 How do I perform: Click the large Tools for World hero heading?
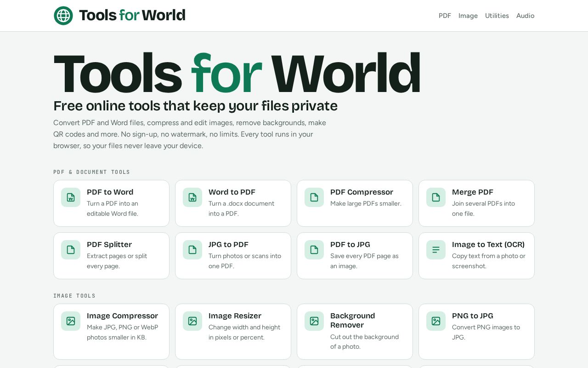pos(237,73)
